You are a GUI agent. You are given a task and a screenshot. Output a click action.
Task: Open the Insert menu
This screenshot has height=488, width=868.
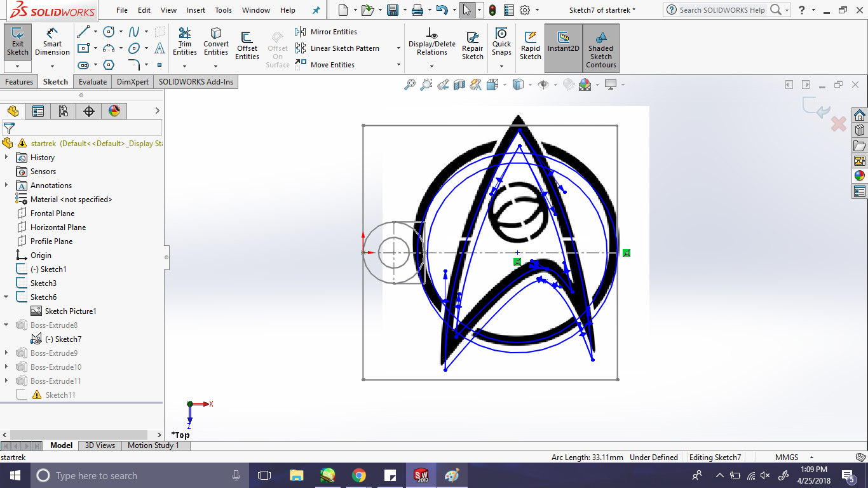[x=196, y=10]
